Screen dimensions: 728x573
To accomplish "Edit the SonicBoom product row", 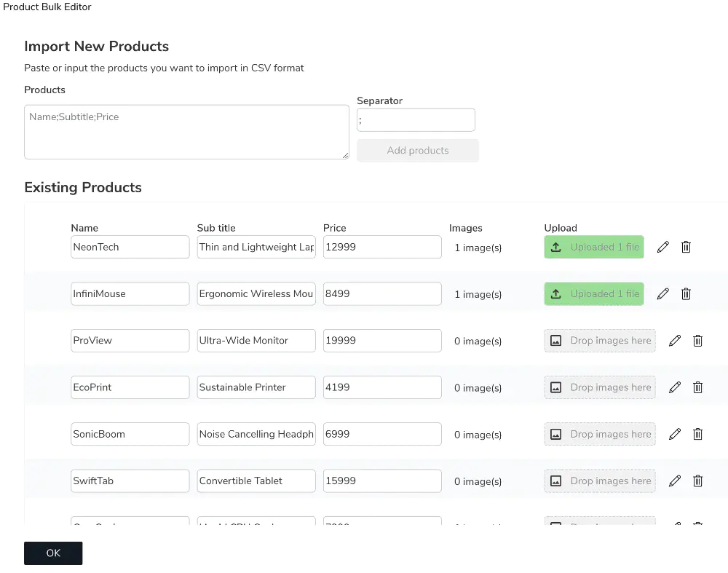I will tap(675, 434).
